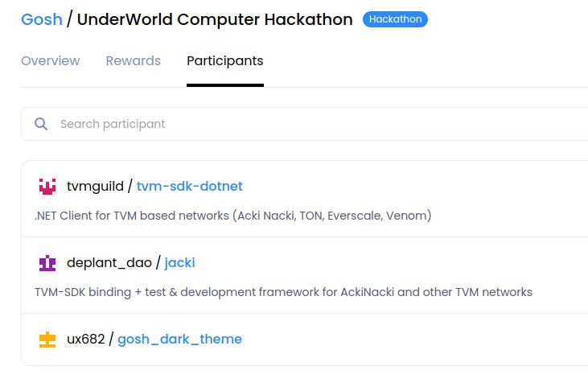Screen dimensions: 588x387
Task: Open the gosh_dark_theme repository link
Action: pyautogui.click(x=179, y=340)
